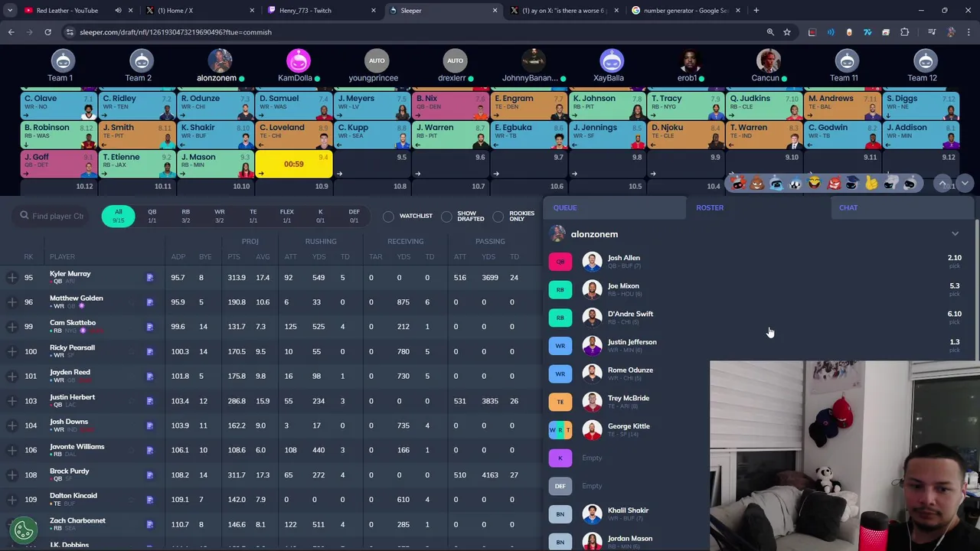Sort players by BYE week column
This screenshot has width=980, height=551.
click(205, 257)
